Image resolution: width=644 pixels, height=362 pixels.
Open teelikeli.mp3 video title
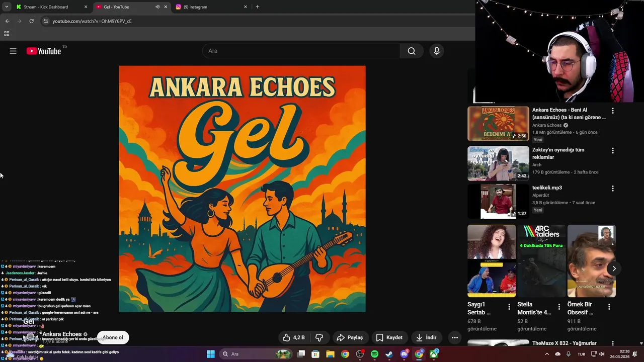pos(547,188)
